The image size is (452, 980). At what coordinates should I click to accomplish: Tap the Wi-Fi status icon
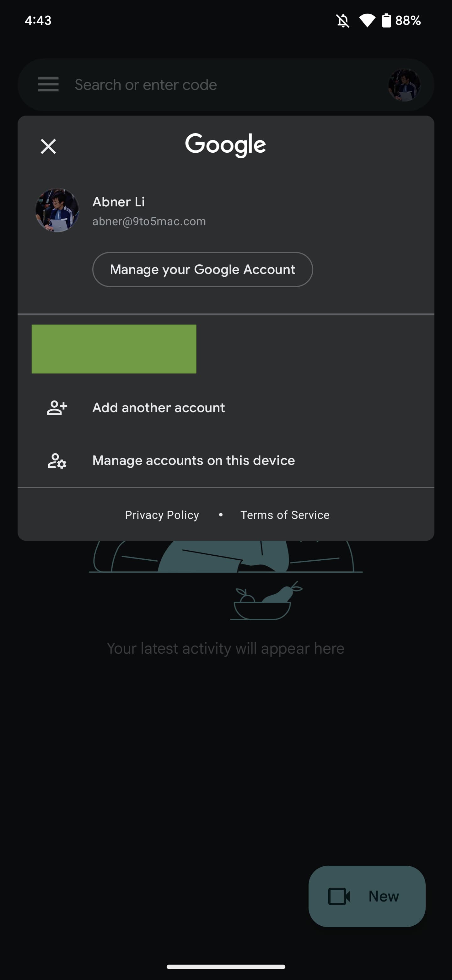(367, 20)
